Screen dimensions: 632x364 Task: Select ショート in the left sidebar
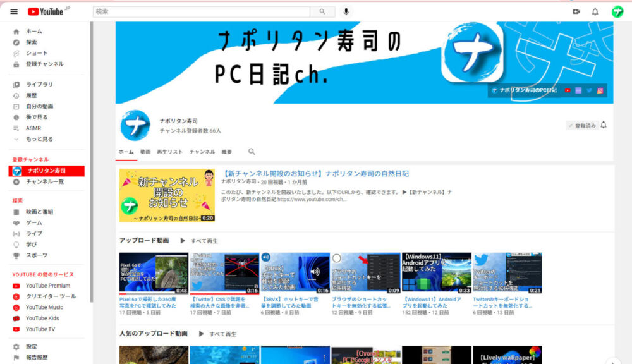[x=35, y=52]
